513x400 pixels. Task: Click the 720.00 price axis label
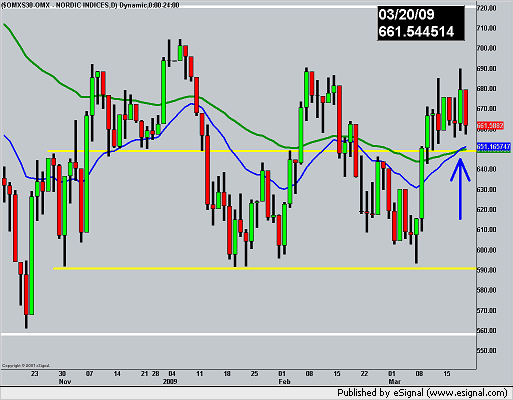click(x=487, y=8)
